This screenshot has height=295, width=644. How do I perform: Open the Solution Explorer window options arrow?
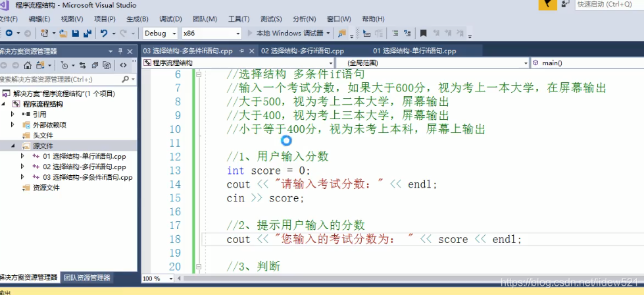[111, 51]
